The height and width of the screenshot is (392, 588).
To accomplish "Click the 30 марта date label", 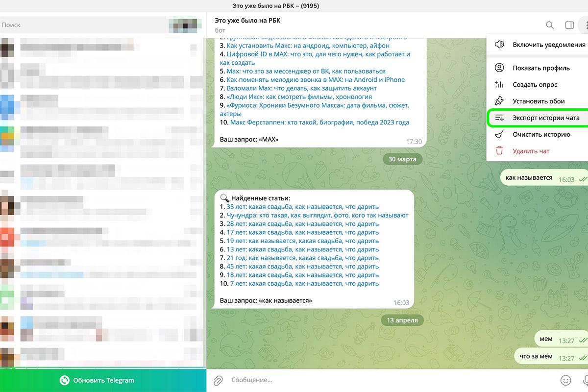I will tap(402, 159).
